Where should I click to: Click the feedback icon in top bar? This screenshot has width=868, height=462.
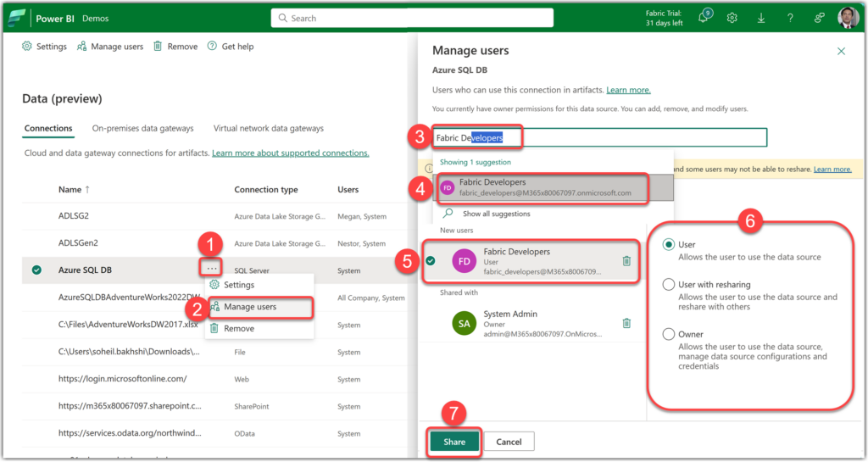point(820,19)
